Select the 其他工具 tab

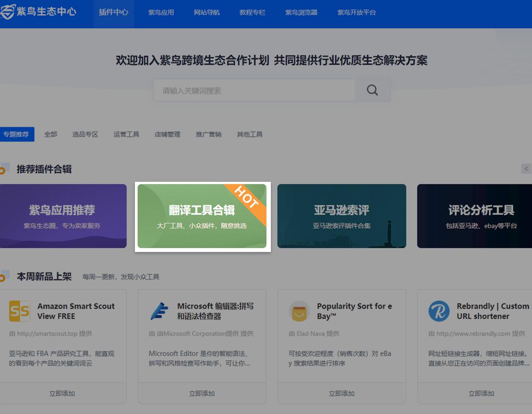coord(250,134)
